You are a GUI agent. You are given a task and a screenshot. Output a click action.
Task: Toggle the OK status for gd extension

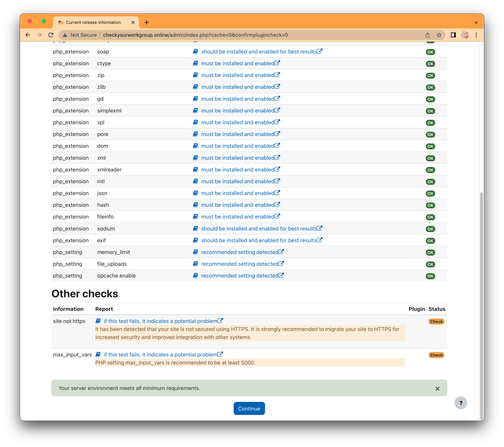(x=430, y=99)
